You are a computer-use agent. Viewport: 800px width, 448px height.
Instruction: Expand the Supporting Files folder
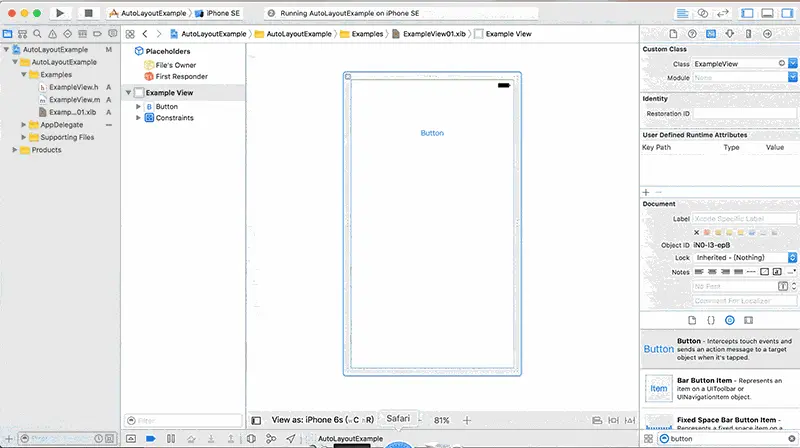pyautogui.click(x=23, y=137)
